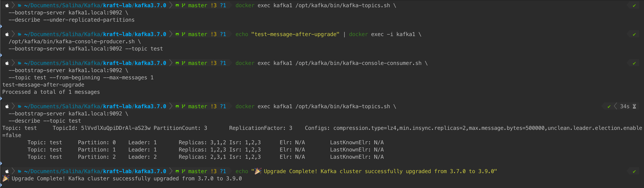Click the !3 git status on the console-producer echo prompt
The height and width of the screenshot is (188, 644).
213,34
